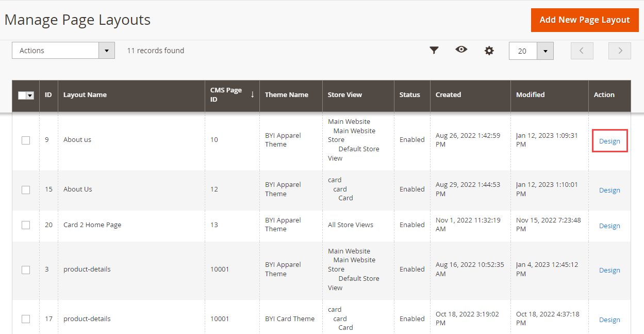Click the per-page value field showing 20
Viewport: 644px width, 334px height.
523,51
